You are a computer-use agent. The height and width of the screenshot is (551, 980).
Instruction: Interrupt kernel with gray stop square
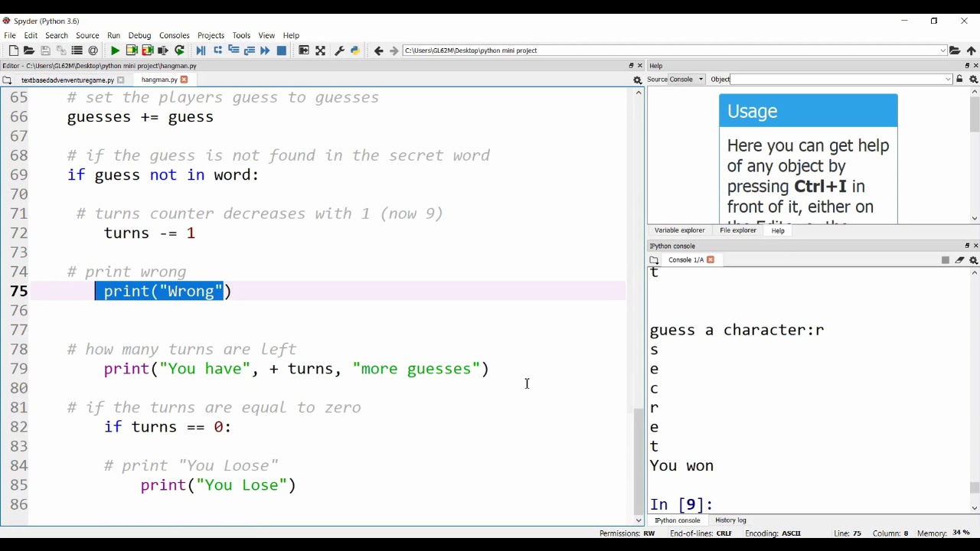click(x=946, y=260)
